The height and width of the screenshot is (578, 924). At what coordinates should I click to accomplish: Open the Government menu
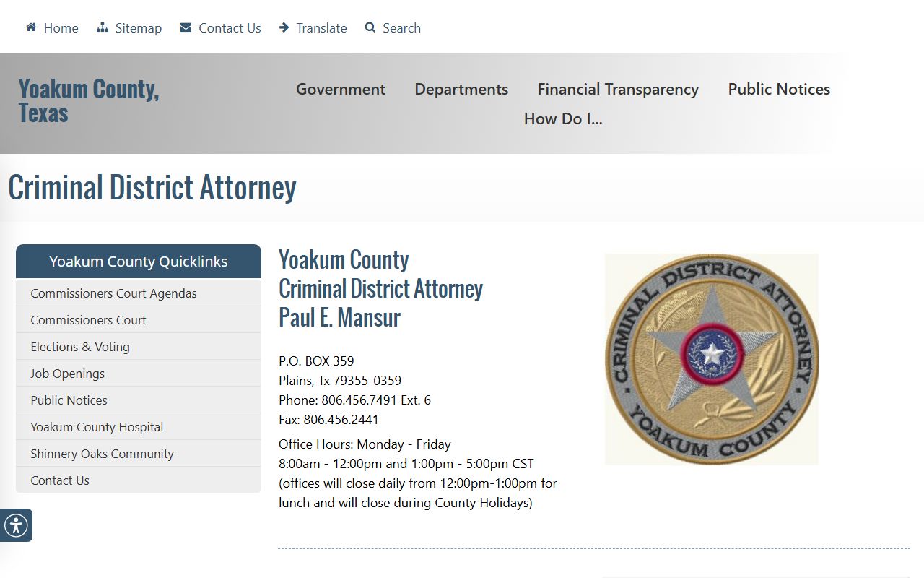click(x=341, y=89)
